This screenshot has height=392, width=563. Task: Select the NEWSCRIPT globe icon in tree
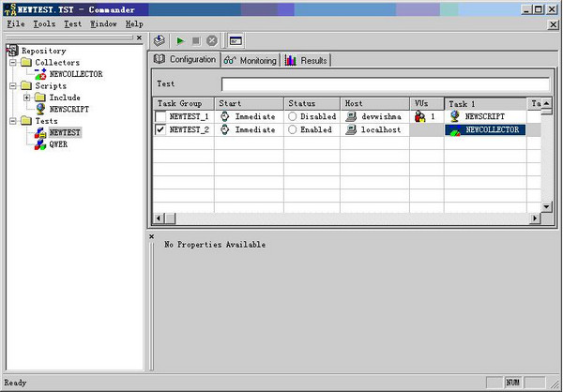pyautogui.click(x=40, y=109)
